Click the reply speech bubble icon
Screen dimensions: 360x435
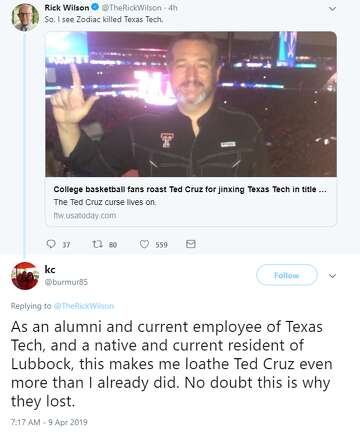coord(51,244)
